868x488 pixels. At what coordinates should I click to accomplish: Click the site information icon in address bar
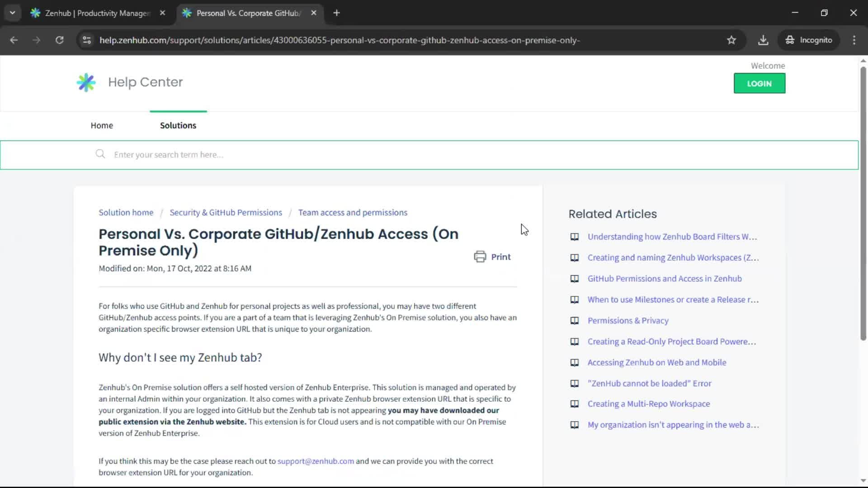[86, 40]
